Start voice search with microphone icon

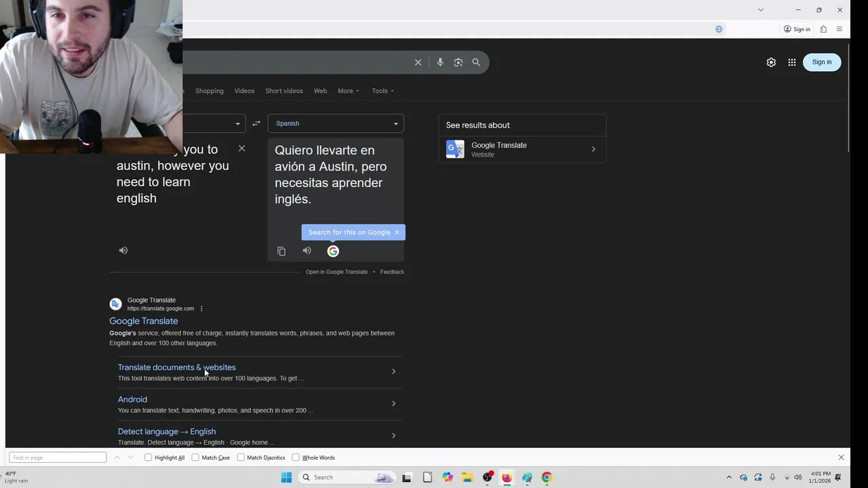440,62
